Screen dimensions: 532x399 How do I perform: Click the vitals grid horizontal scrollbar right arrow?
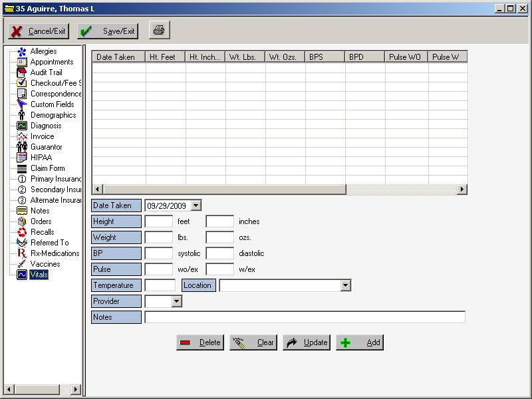click(462, 190)
